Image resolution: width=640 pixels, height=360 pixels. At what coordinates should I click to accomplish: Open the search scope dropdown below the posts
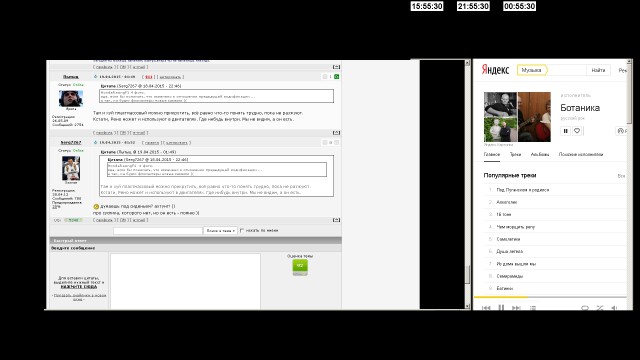click(220, 231)
